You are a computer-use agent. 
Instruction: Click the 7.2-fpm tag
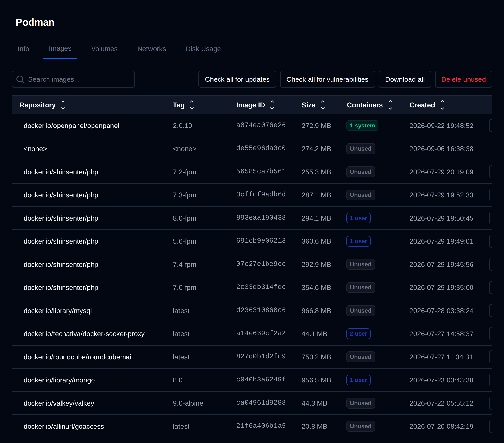pos(185,172)
